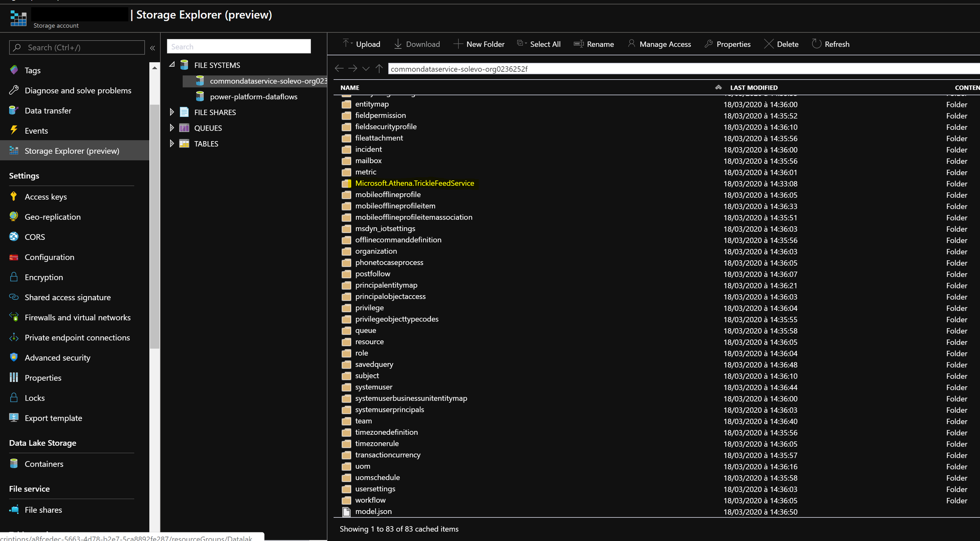Go up one folder level arrow

point(379,69)
